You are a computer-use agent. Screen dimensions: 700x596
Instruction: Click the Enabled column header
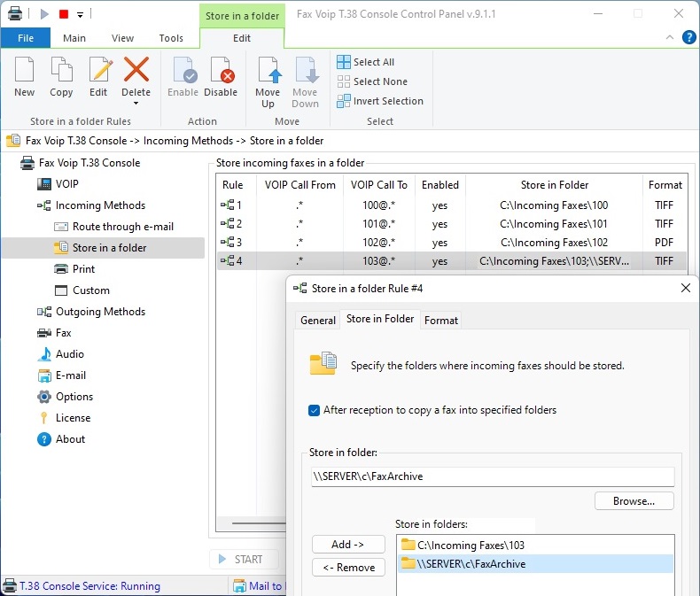coord(440,185)
